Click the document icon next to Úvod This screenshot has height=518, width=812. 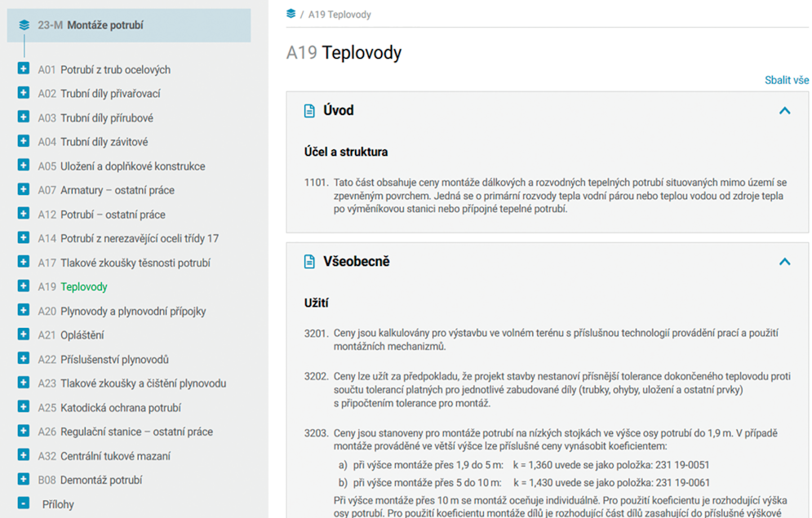click(x=309, y=111)
